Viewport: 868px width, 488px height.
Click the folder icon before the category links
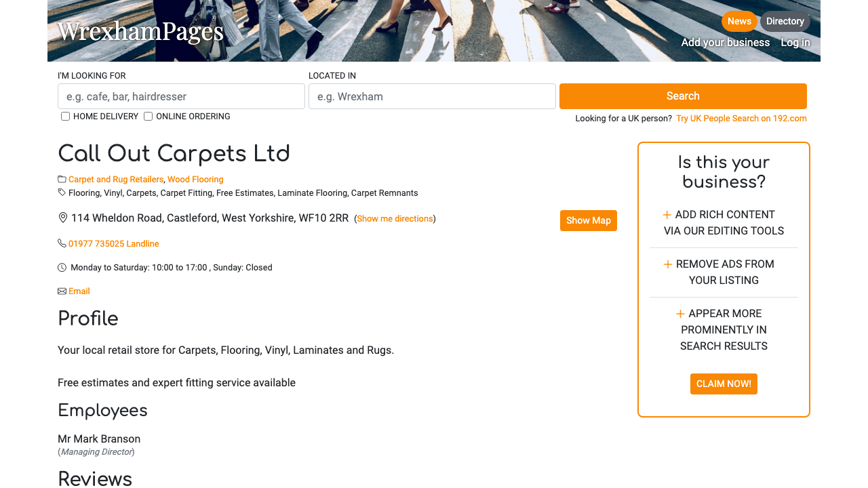tap(61, 179)
